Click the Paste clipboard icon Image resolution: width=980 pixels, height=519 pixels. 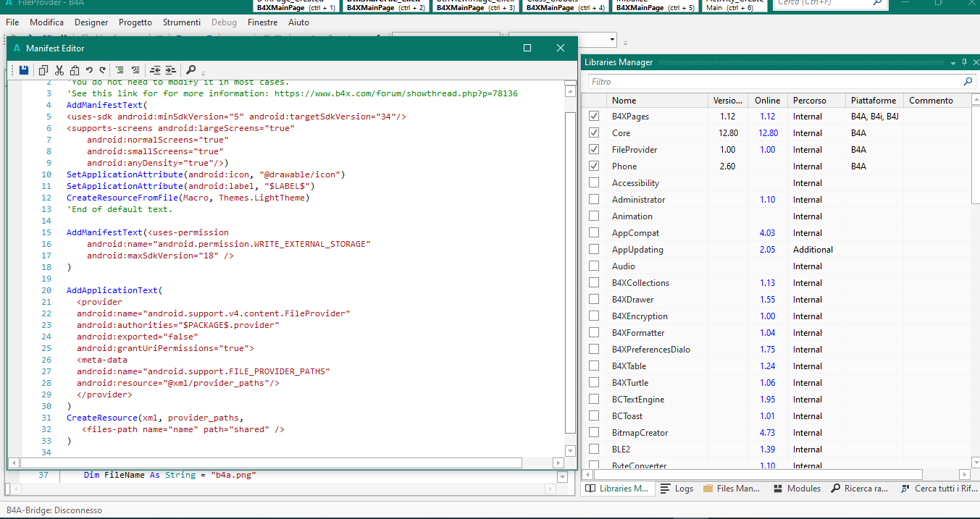click(x=74, y=70)
